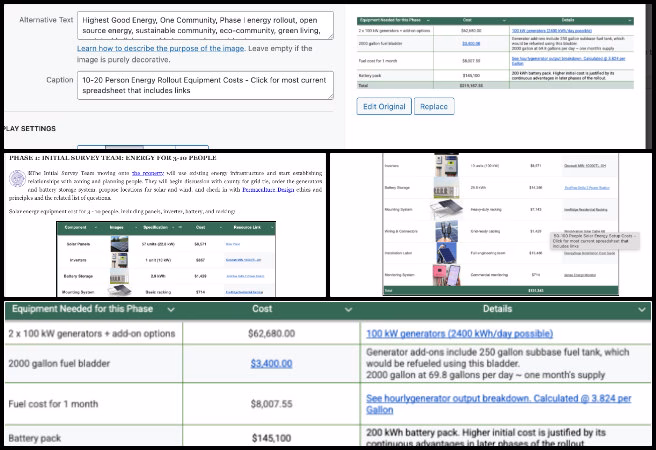Open the Monitoring System energy monitor link
Screen dimensions: 656x450
pos(579,275)
